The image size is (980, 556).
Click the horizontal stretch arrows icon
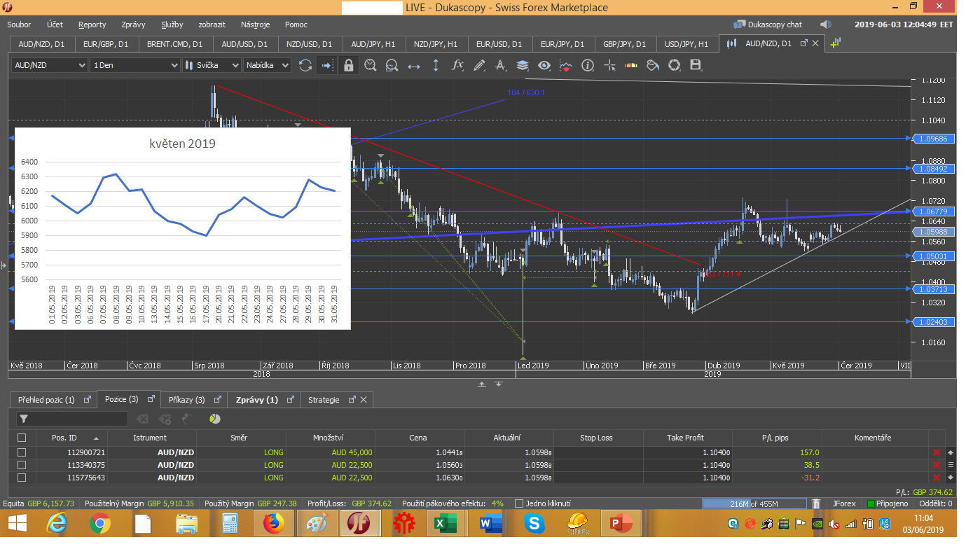(x=414, y=65)
